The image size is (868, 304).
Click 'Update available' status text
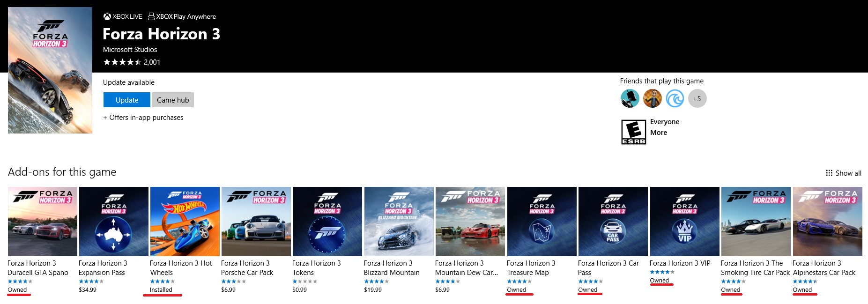[x=129, y=82]
